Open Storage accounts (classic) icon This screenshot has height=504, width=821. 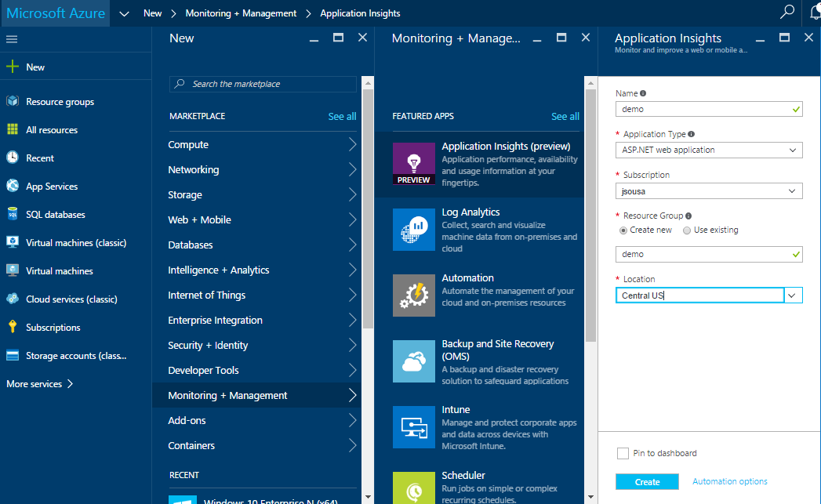[13, 355]
